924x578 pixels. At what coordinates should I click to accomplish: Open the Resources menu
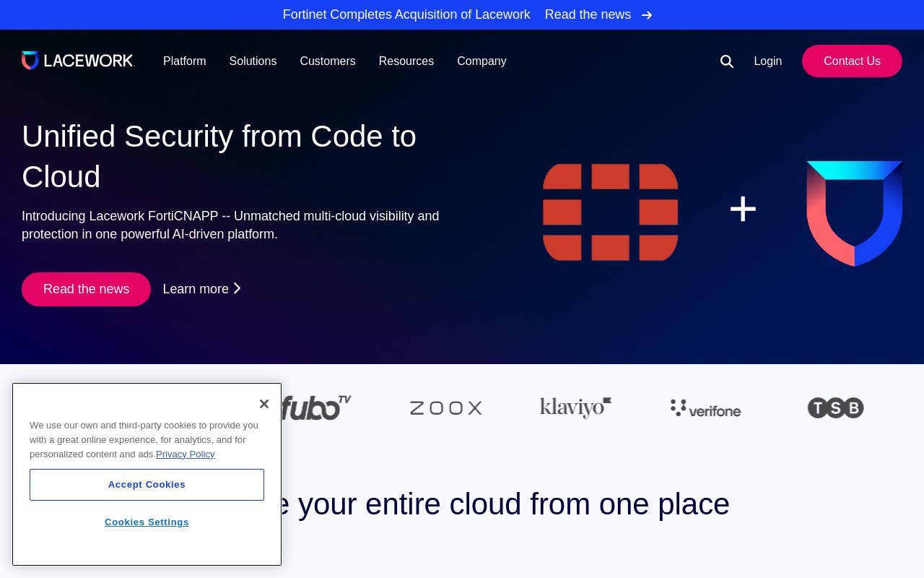click(406, 61)
